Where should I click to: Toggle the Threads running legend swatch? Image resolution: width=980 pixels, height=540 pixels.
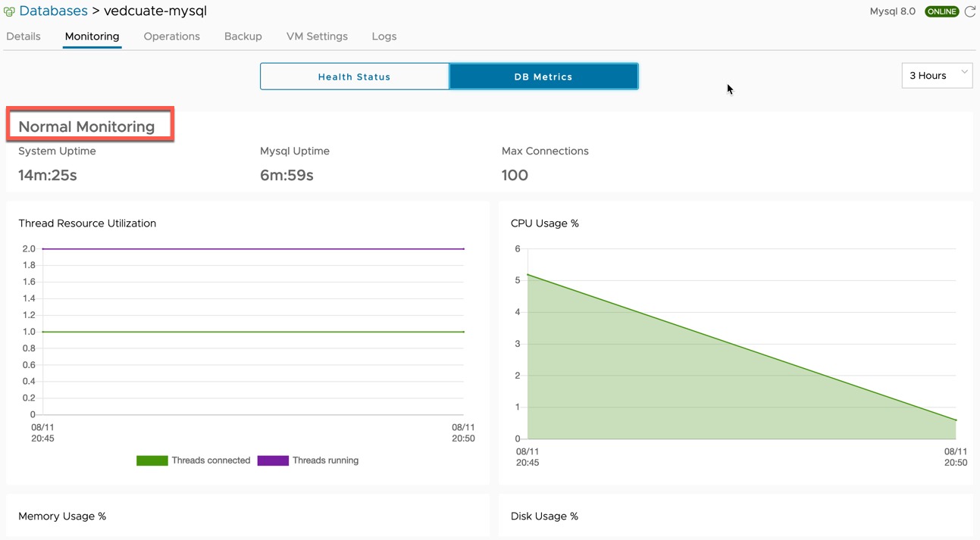[273, 460]
